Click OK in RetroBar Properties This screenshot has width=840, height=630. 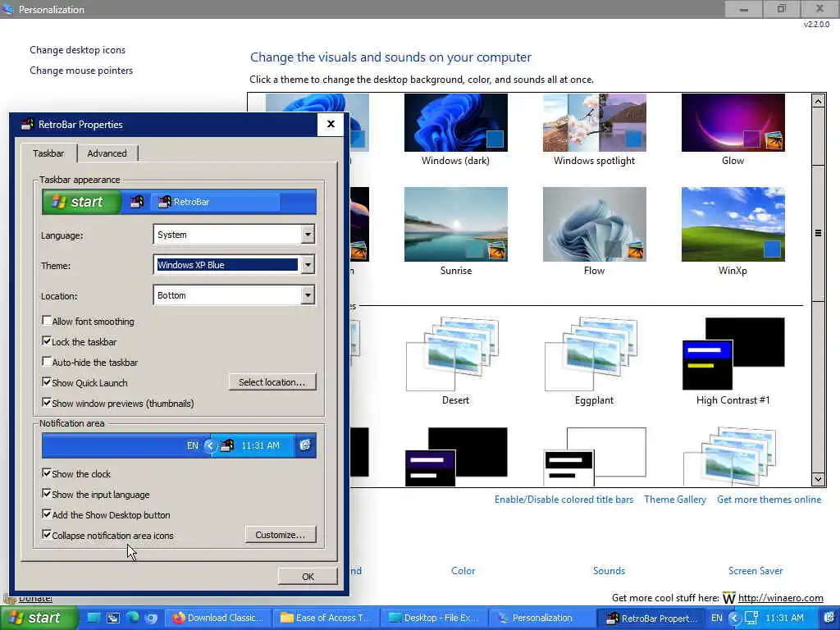coord(308,577)
